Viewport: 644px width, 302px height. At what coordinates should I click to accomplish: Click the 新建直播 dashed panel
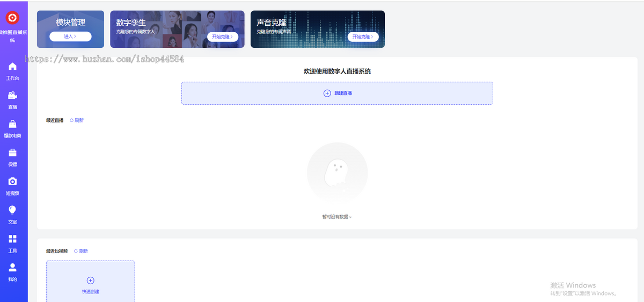337,93
